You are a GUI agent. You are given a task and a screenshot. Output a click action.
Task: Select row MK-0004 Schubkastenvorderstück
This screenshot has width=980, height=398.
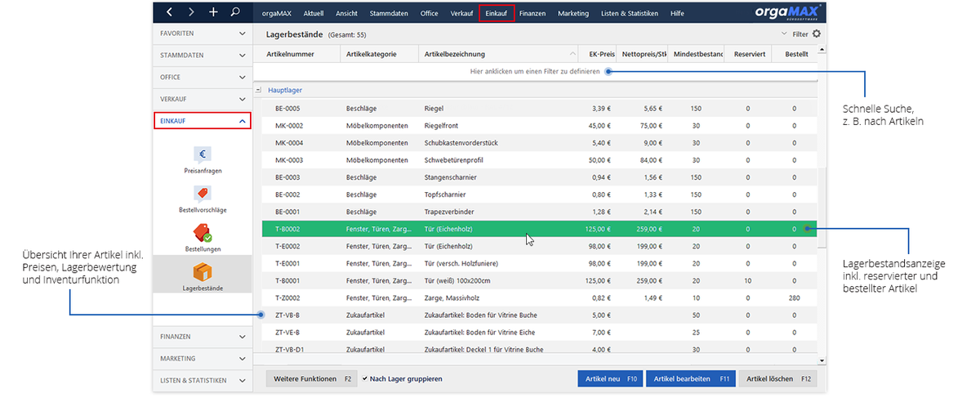pos(539,143)
